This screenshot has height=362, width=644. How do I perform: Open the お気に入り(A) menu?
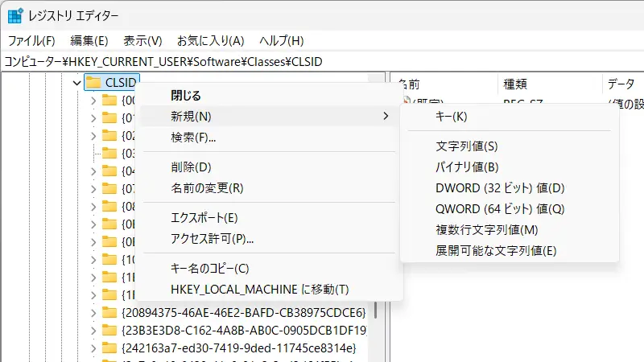pos(210,40)
